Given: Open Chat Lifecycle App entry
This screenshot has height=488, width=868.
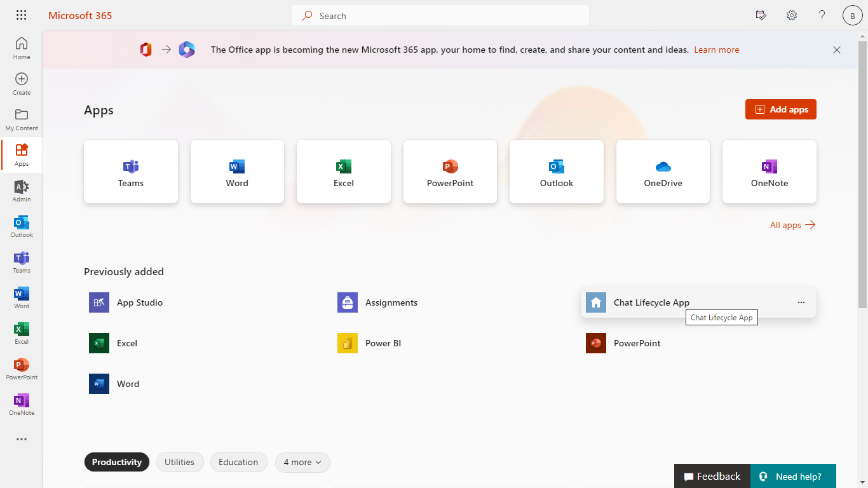Looking at the screenshot, I should 698,302.
